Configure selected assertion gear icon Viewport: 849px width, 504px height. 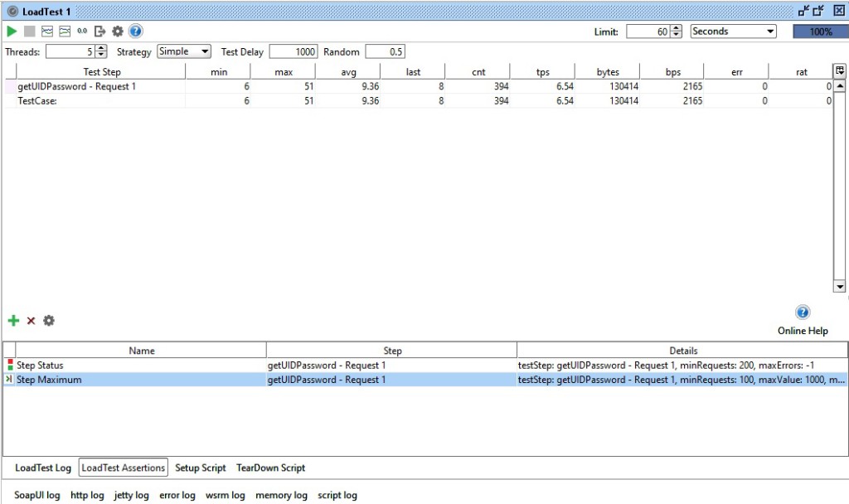tap(49, 321)
